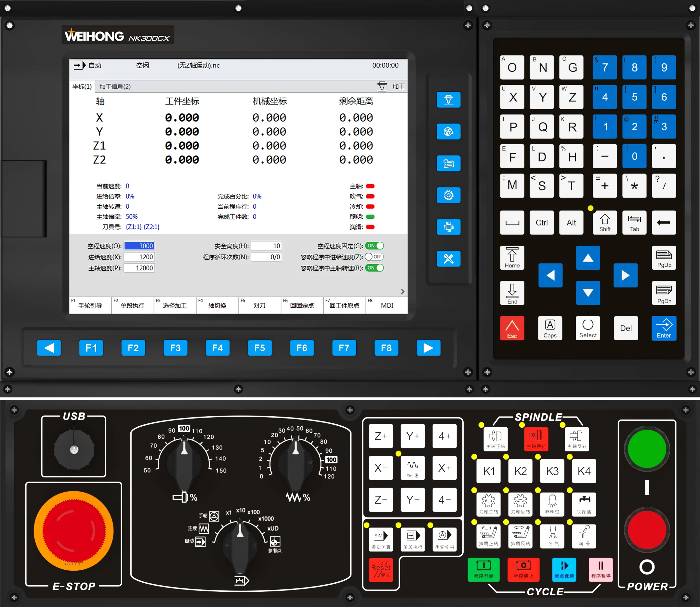Click the safe height (H) input field
Viewport: 700px width, 607px height.
266,246
